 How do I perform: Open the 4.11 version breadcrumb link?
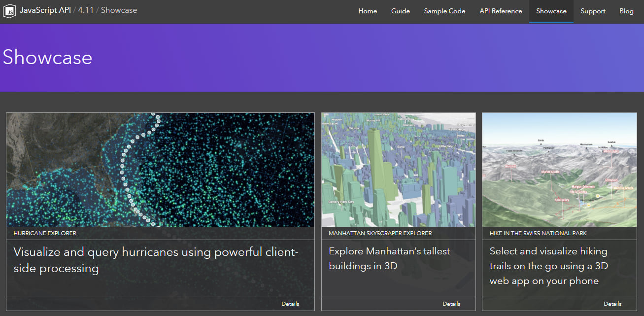tap(86, 10)
